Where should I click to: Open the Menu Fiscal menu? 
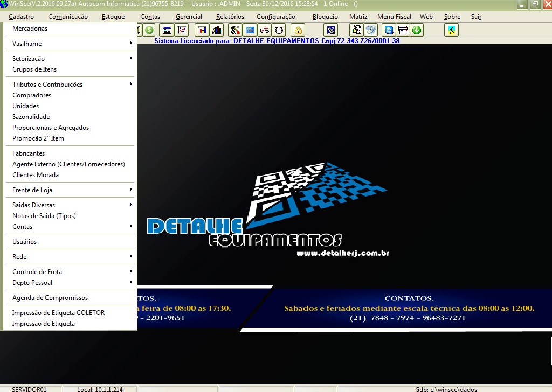pyautogui.click(x=394, y=17)
